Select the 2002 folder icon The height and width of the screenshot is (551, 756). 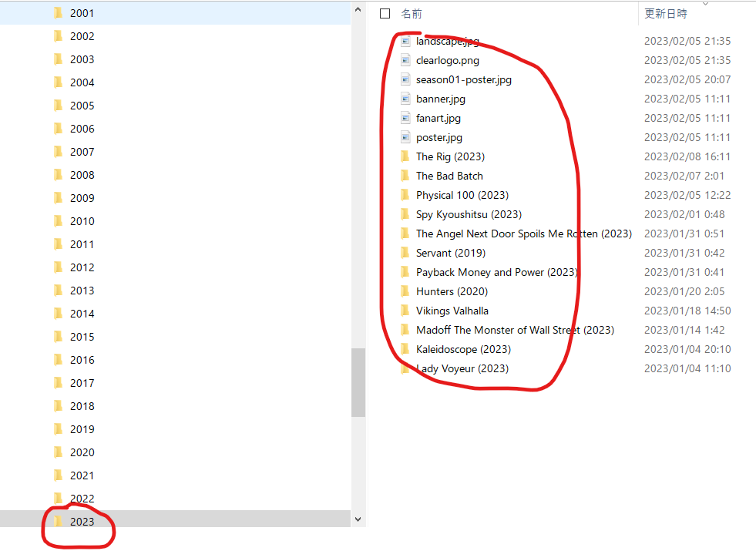click(x=59, y=36)
